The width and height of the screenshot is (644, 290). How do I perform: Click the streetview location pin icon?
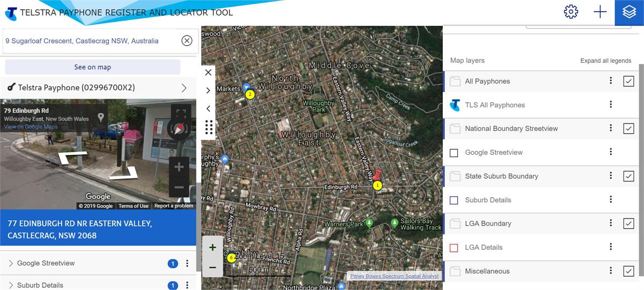(x=101, y=118)
